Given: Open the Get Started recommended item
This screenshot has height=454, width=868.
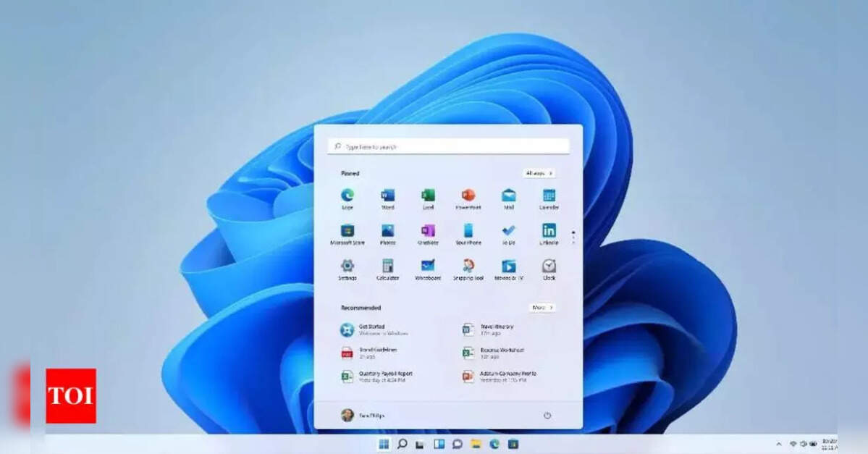Looking at the screenshot, I should point(374,329).
